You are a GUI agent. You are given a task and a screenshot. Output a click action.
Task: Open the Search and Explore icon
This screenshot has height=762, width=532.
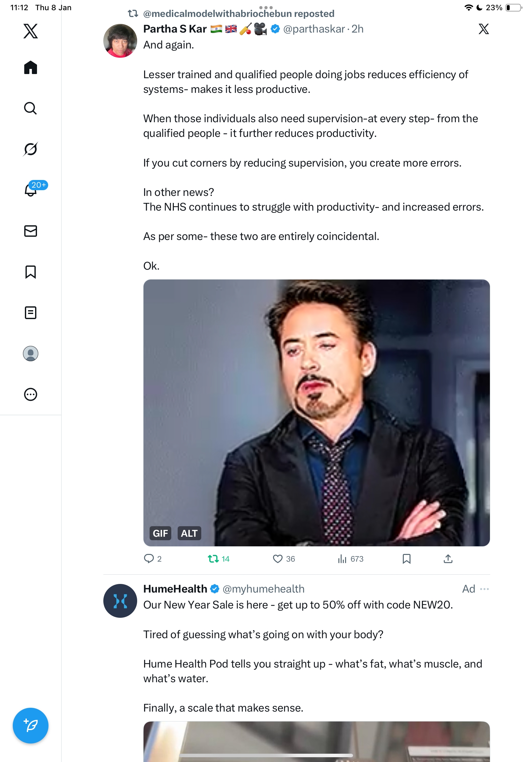coord(31,108)
